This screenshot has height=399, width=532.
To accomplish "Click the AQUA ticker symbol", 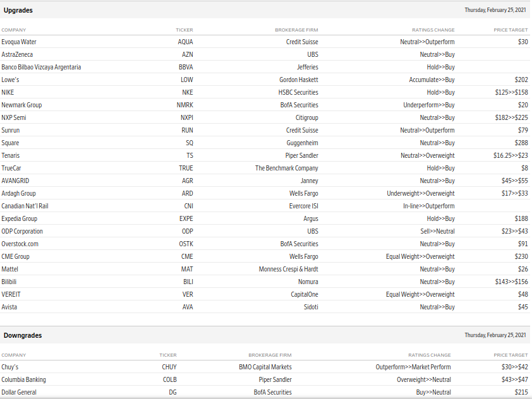I will (185, 42).
